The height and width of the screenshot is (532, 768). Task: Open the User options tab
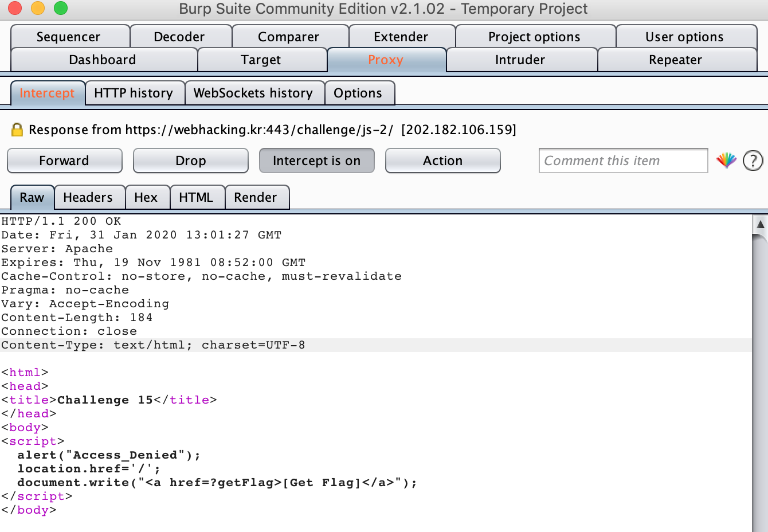[x=686, y=37]
